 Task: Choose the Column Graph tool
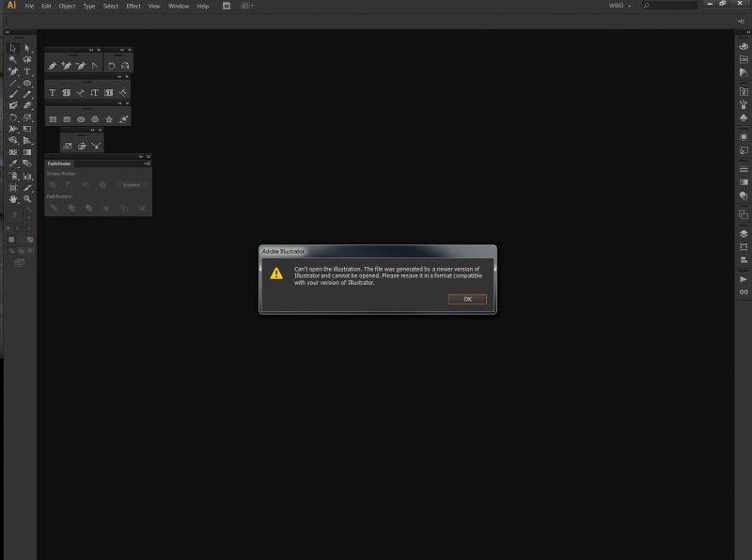(x=27, y=176)
